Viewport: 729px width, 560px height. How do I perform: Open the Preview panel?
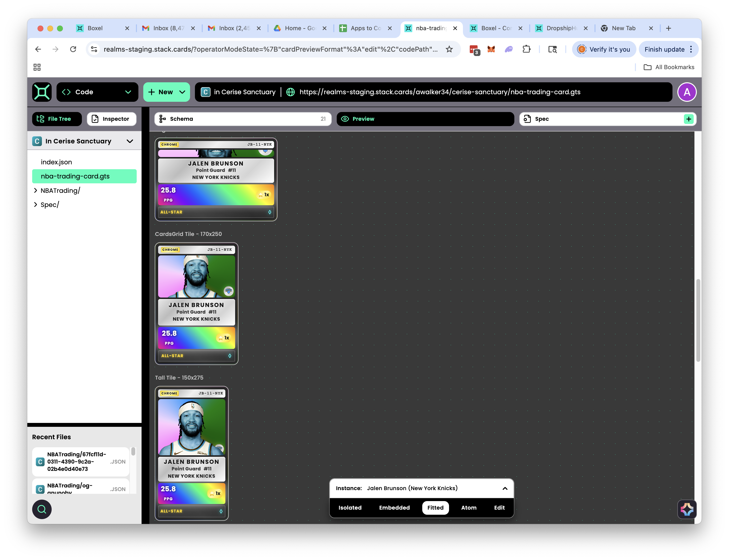coord(425,119)
